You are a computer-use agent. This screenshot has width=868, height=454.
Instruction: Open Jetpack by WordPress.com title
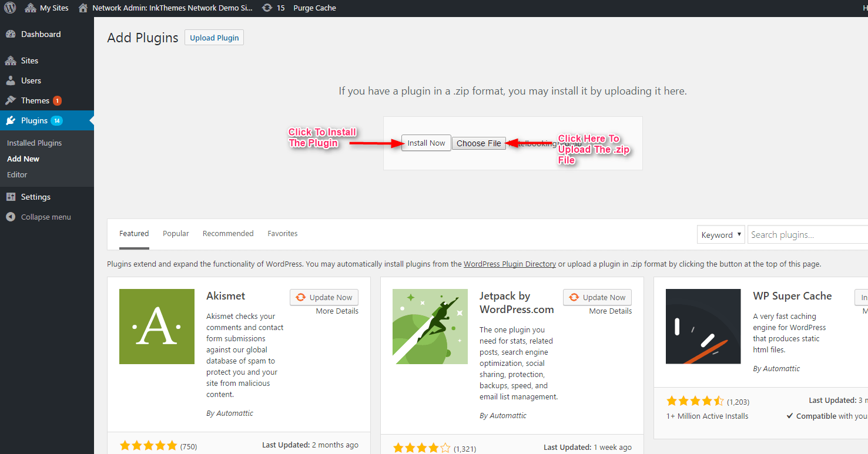(x=517, y=302)
